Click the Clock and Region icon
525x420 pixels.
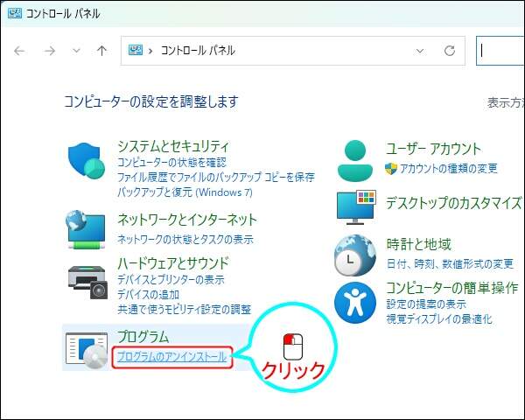pyautogui.click(x=354, y=255)
